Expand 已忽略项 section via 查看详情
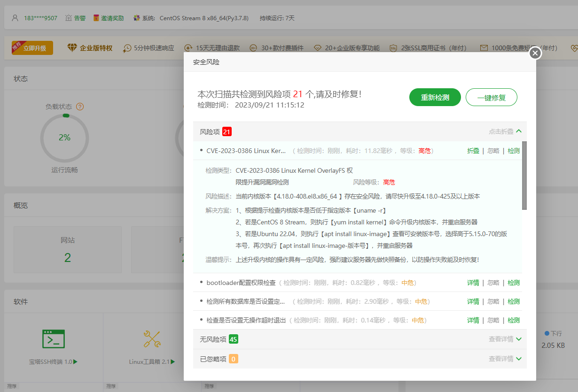The width and height of the screenshot is (578, 392). point(505,359)
